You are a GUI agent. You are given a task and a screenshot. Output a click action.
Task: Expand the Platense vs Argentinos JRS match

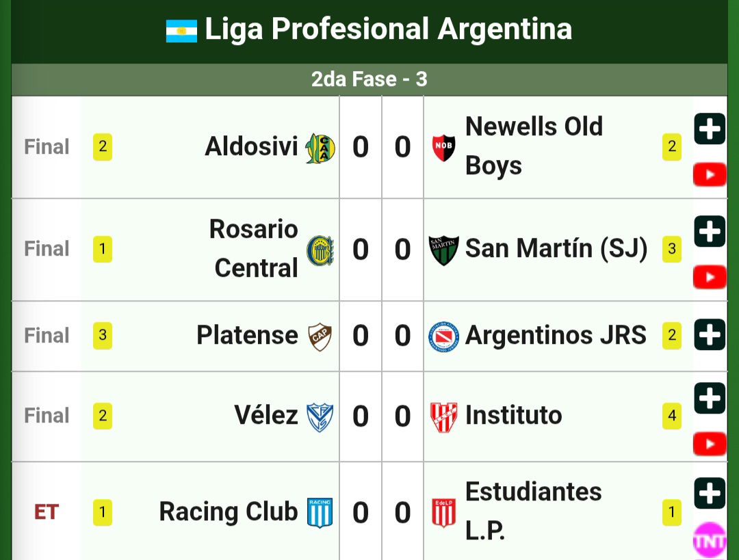pos(710,335)
